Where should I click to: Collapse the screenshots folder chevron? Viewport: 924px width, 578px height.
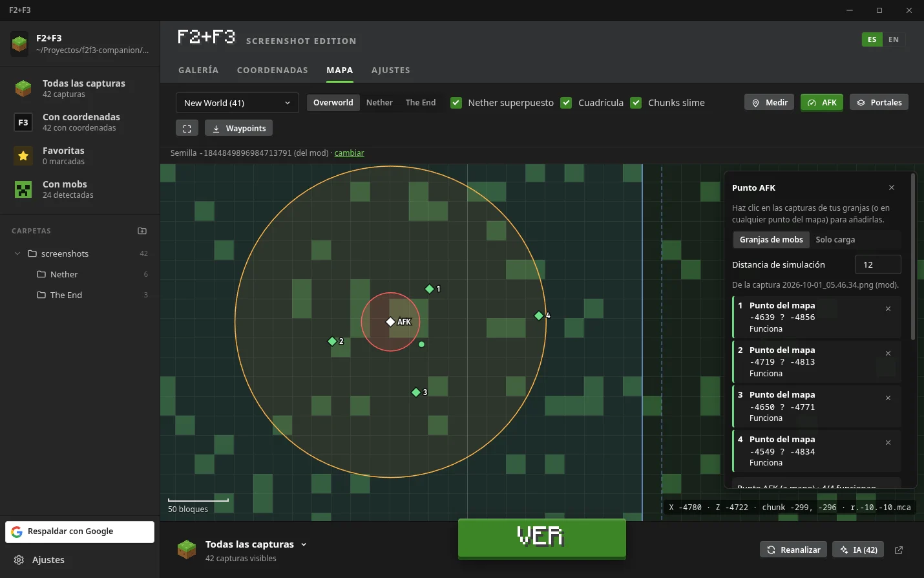tap(17, 253)
